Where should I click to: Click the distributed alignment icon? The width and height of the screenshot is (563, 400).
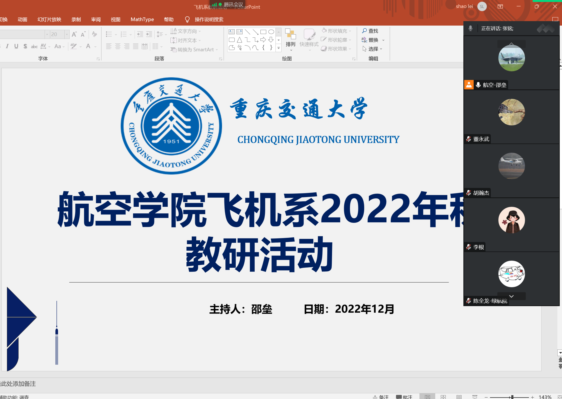(145, 46)
